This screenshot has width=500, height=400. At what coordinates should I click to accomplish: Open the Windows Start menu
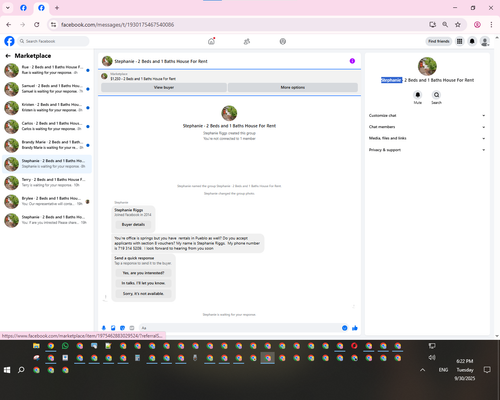tap(7, 370)
